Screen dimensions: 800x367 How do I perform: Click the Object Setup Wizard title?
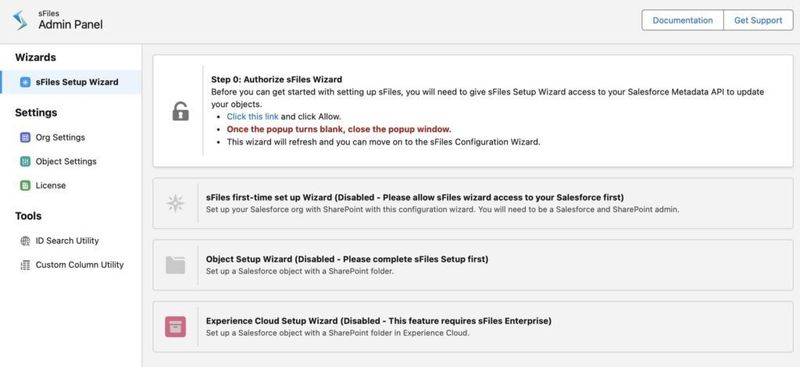[347, 259]
